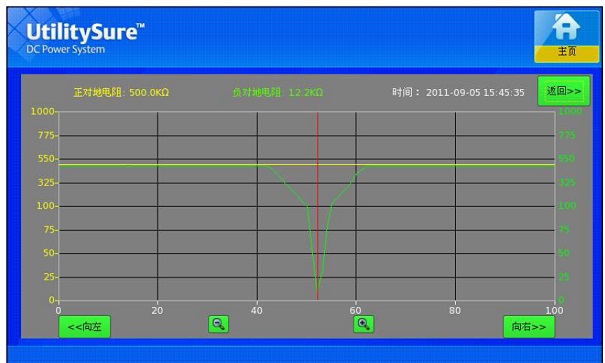
Task: Shift chart right with 向右>>
Action: (529, 327)
